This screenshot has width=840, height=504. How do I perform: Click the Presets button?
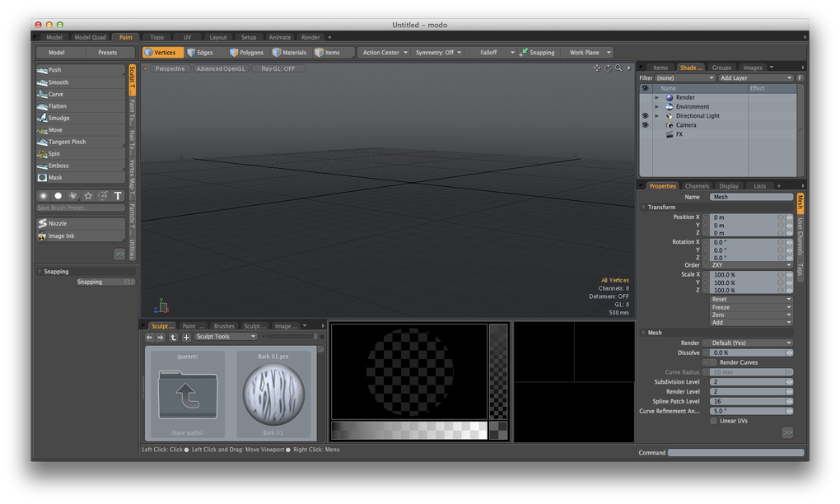click(107, 53)
